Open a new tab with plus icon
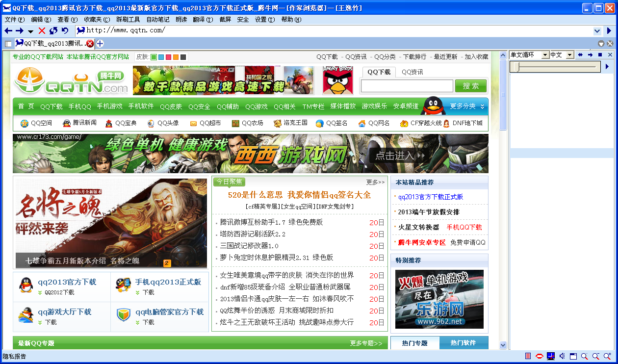This screenshot has height=364, width=618. tap(100, 44)
